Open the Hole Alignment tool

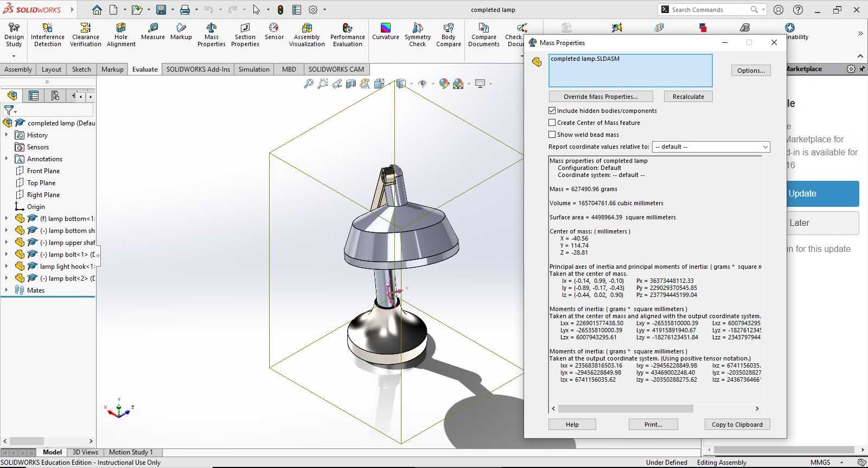tap(121, 35)
